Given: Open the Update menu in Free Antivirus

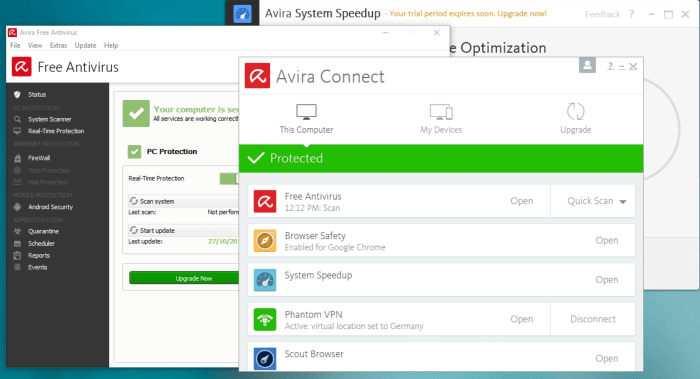Looking at the screenshot, I should click(x=85, y=46).
